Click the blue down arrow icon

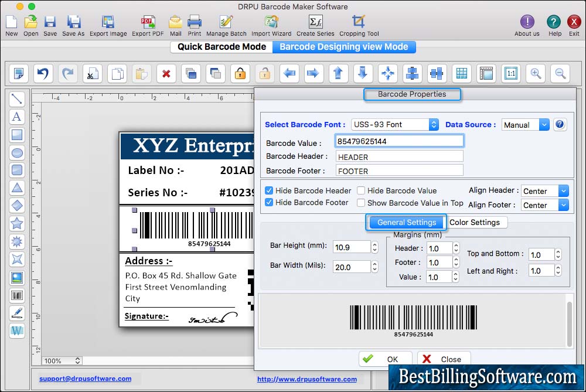click(363, 73)
